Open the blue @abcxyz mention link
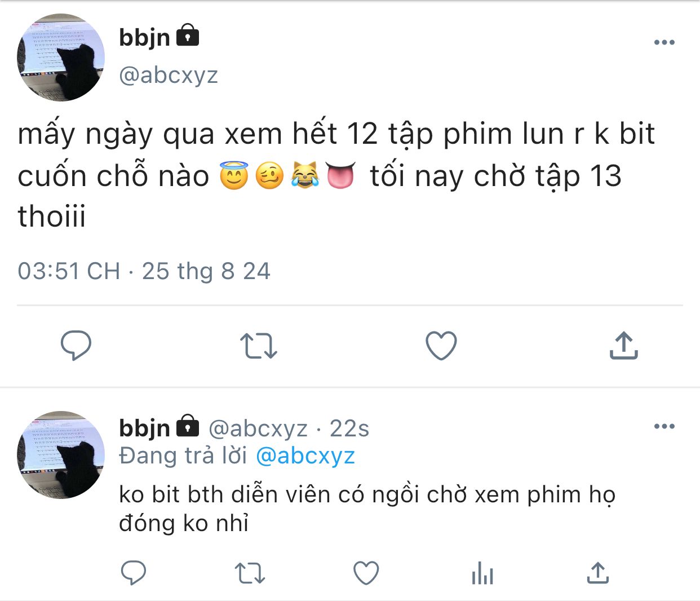 click(x=305, y=456)
